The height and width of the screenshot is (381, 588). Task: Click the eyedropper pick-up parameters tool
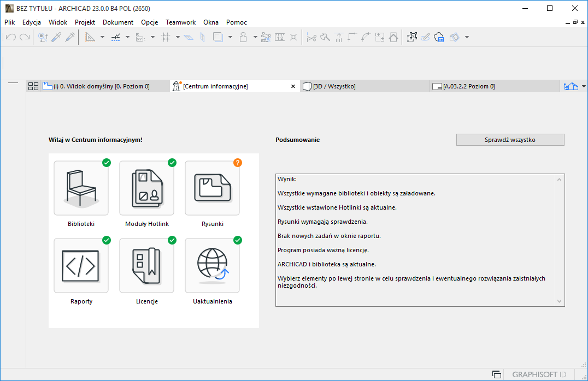tap(56, 37)
